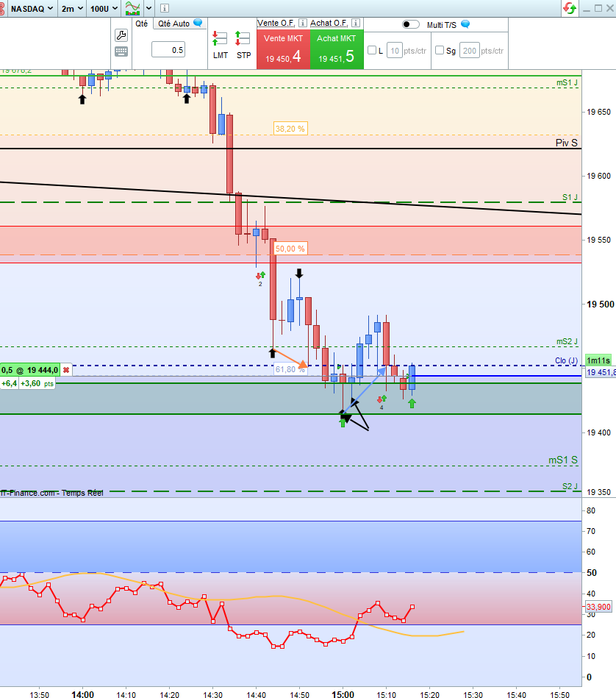Screen dimensions: 616x698
Task: Click the IT-Finance.com Temps Réel text
Action: coord(51,493)
